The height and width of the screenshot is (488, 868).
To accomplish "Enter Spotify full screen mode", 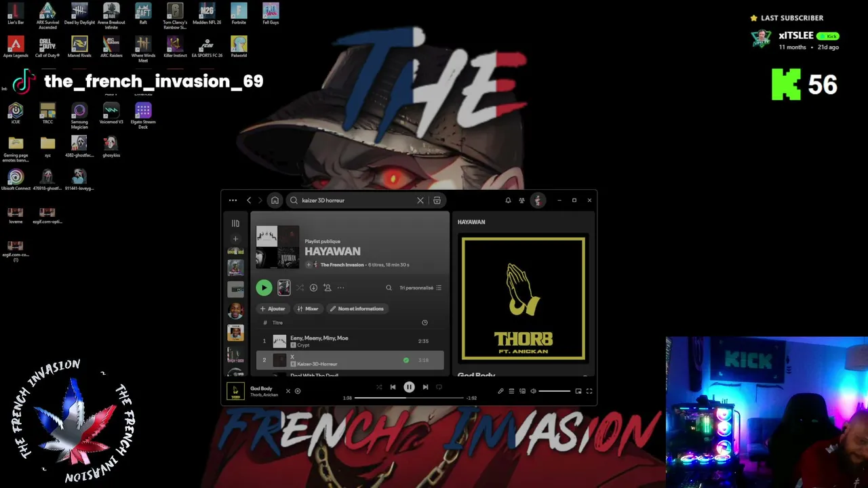I will pos(589,391).
